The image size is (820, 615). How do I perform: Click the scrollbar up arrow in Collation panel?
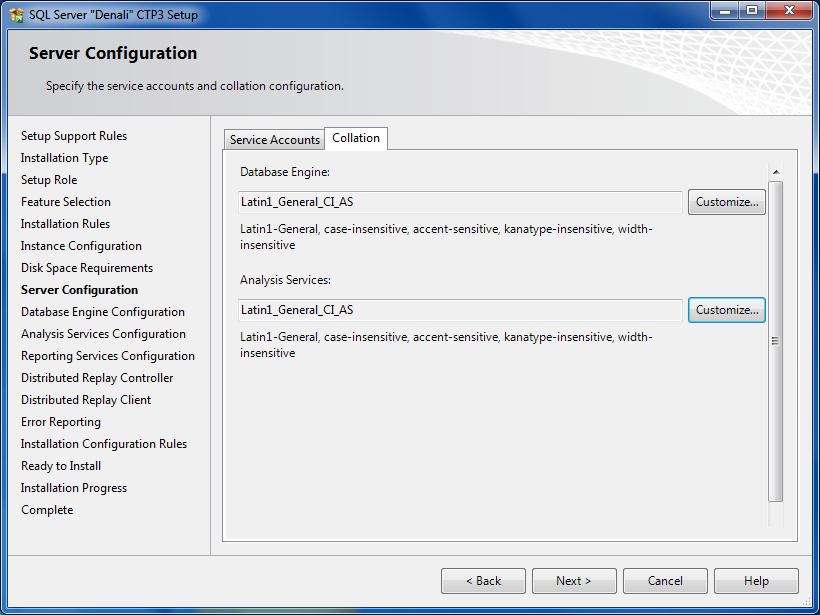pyautogui.click(x=776, y=172)
